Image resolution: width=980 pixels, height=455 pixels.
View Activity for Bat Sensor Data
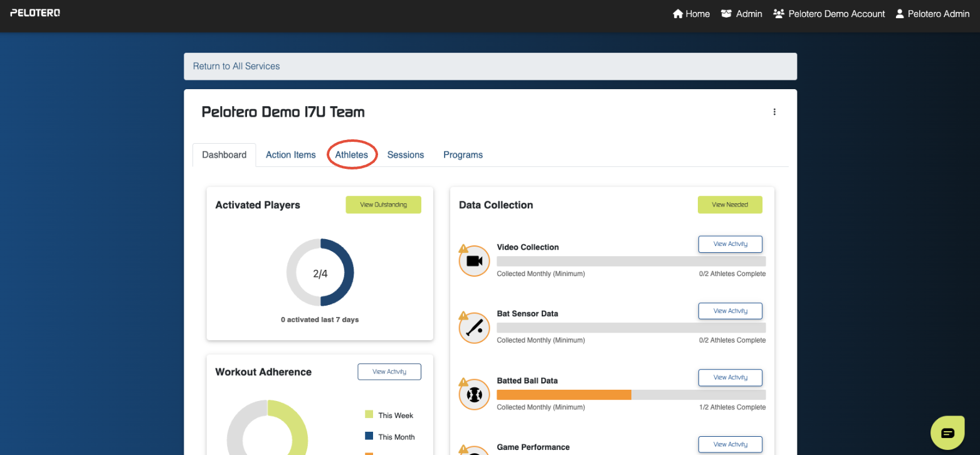[x=730, y=311]
